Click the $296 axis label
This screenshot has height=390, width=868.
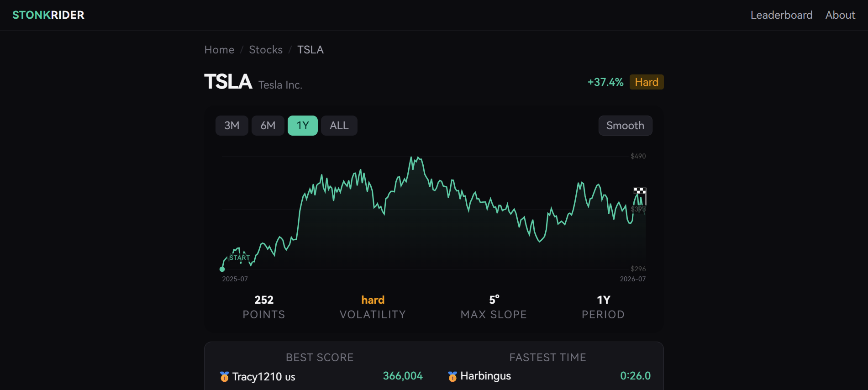point(638,269)
